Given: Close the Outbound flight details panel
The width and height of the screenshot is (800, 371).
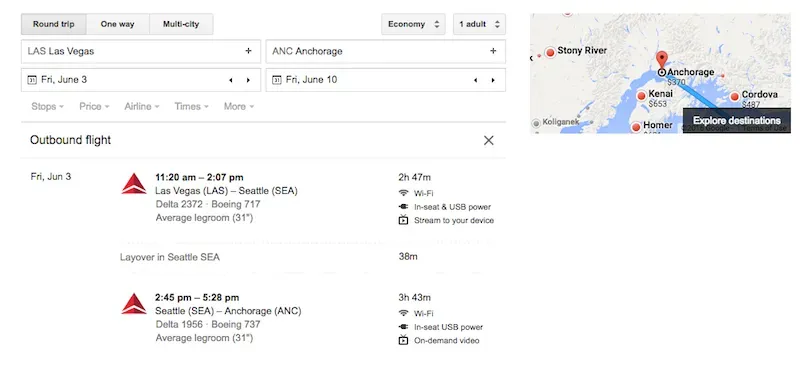Looking at the screenshot, I should (x=488, y=140).
